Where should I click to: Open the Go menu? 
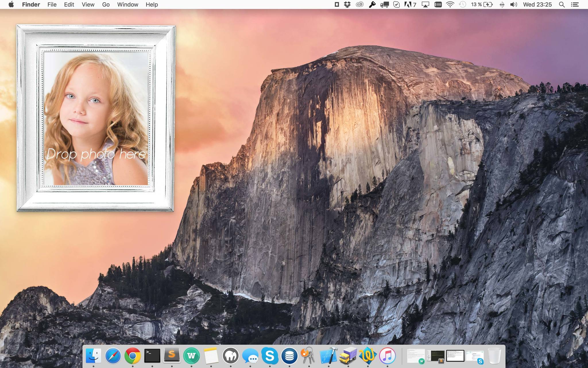(x=106, y=5)
